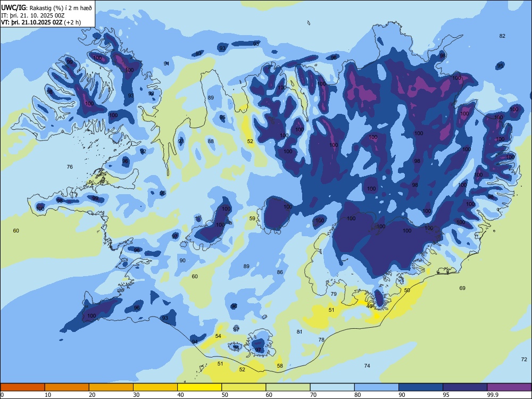Click the map value '82' in the northeast corner
This screenshot has width=532, height=399.
[502, 36]
